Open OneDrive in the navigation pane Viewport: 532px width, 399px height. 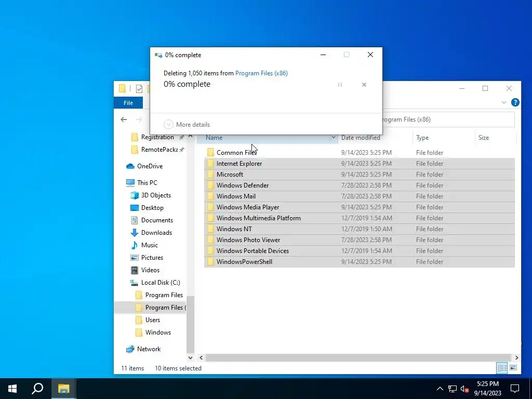[x=150, y=166]
